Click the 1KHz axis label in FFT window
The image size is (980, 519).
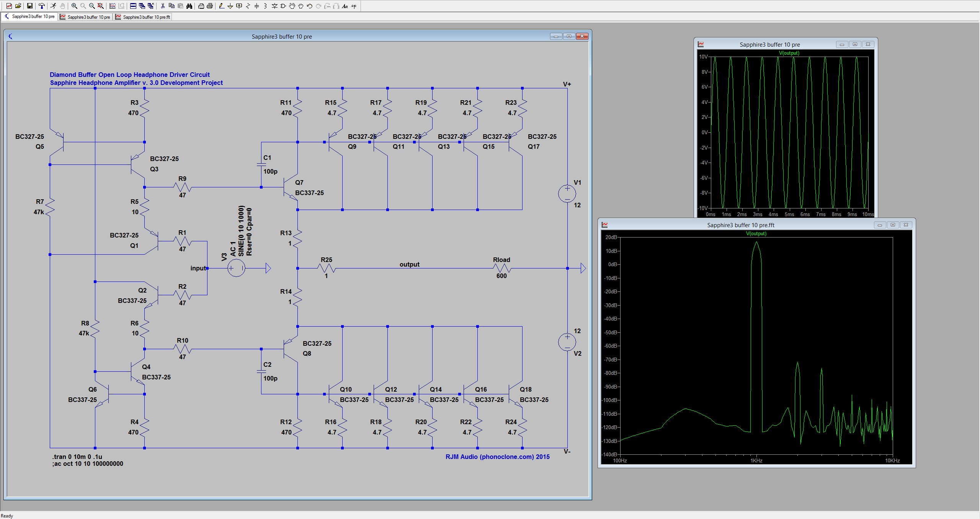[x=756, y=460]
